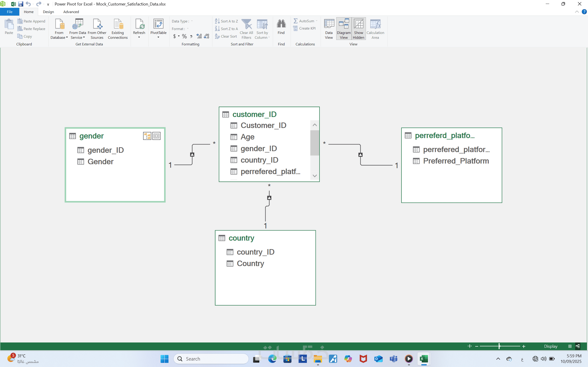Switch to Data View
Viewport: 588px width, 367px height.
[329, 29]
